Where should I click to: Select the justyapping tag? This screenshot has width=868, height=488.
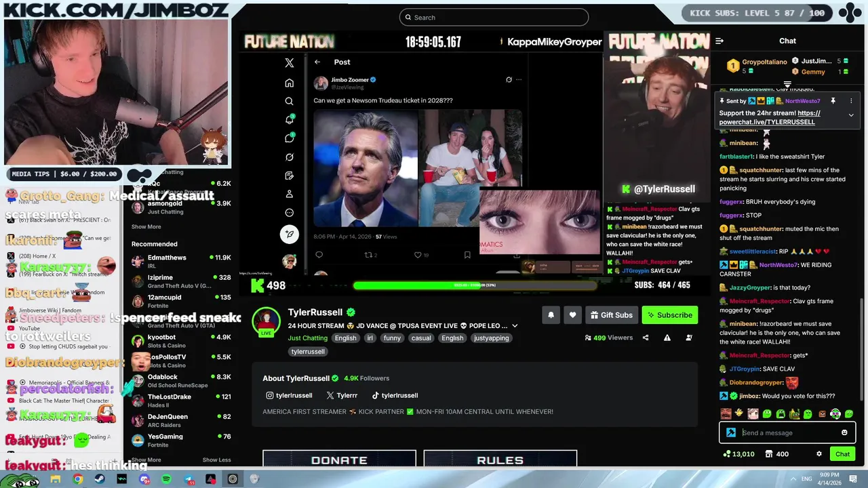point(492,338)
